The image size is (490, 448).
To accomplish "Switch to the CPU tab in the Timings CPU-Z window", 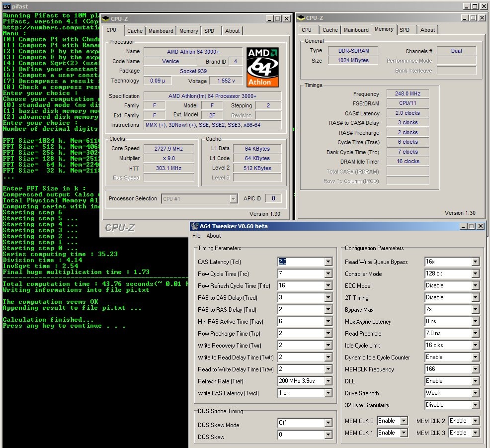I will (307, 30).
